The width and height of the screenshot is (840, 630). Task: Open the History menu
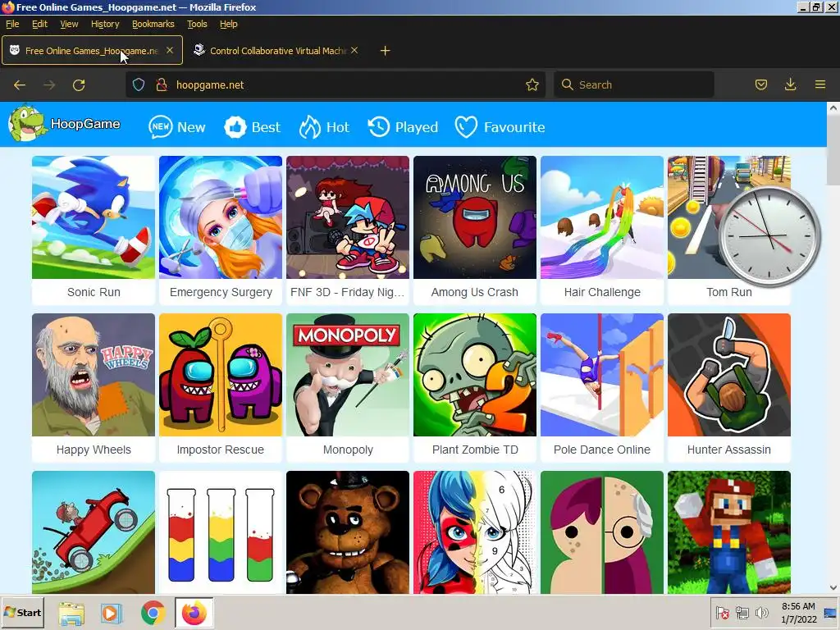point(105,24)
